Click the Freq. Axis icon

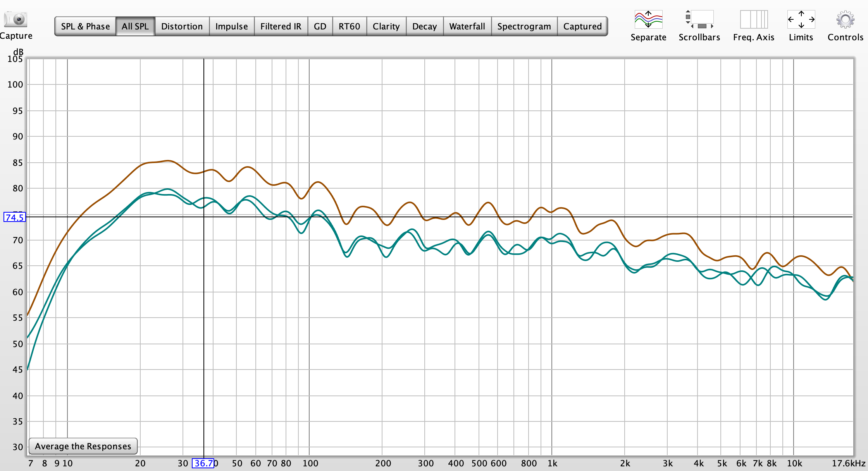[753, 20]
